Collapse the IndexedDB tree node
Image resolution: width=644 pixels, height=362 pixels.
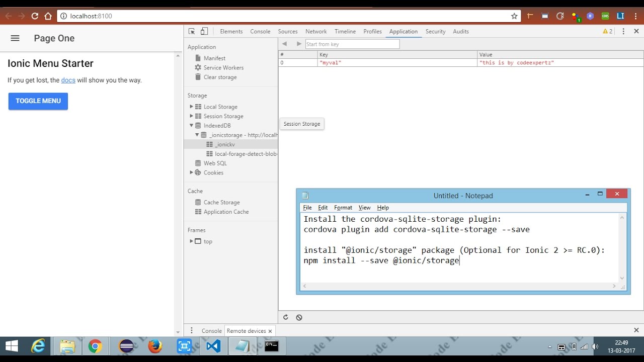(x=191, y=126)
